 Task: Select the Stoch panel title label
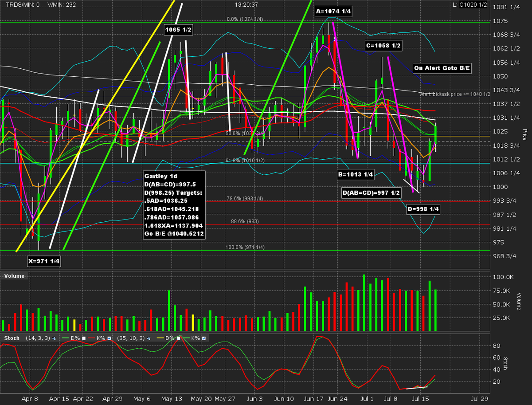pos(12,338)
